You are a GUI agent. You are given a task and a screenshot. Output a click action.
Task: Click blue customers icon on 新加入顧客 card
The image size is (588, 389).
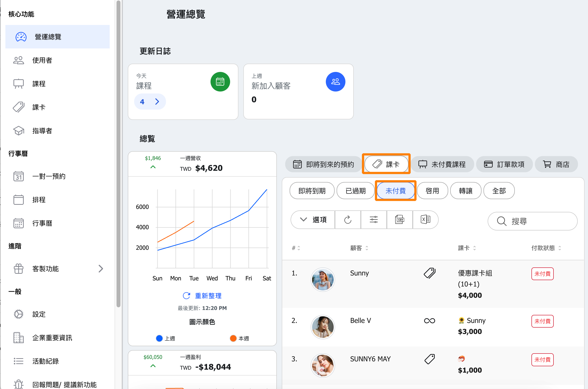coord(335,82)
